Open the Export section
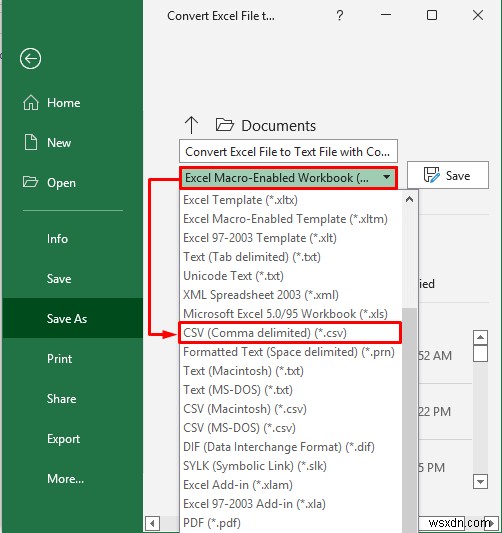This screenshot has height=533, width=502. pos(63,439)
